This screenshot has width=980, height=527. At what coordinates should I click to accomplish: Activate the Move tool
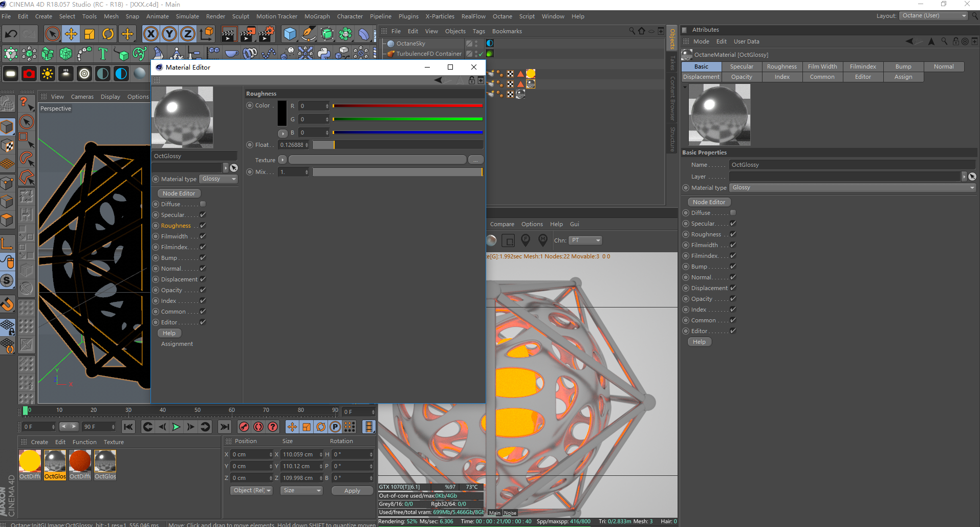click(71, 34)
